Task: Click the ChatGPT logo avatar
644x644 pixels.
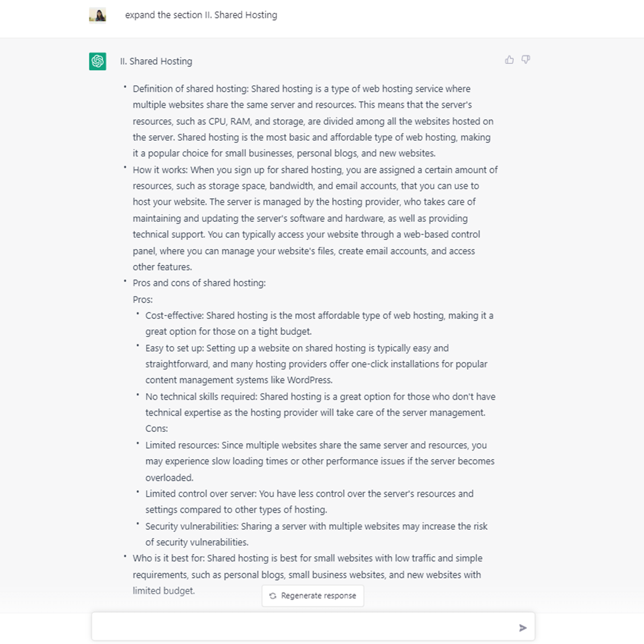Action: (x=98, y=60)
